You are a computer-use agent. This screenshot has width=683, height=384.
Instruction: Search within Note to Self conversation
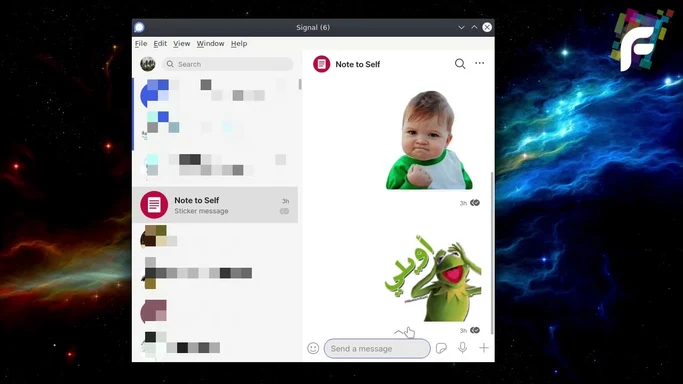tap(460, 64)
